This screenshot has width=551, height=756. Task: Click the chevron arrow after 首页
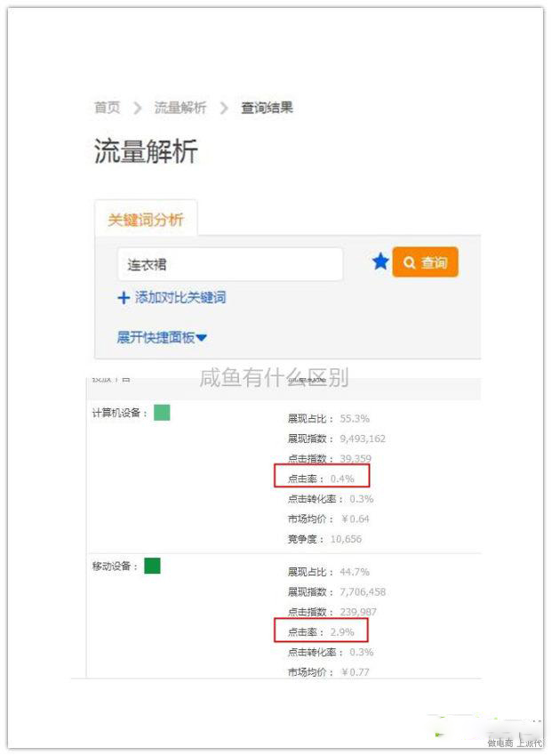click(137, 107)
